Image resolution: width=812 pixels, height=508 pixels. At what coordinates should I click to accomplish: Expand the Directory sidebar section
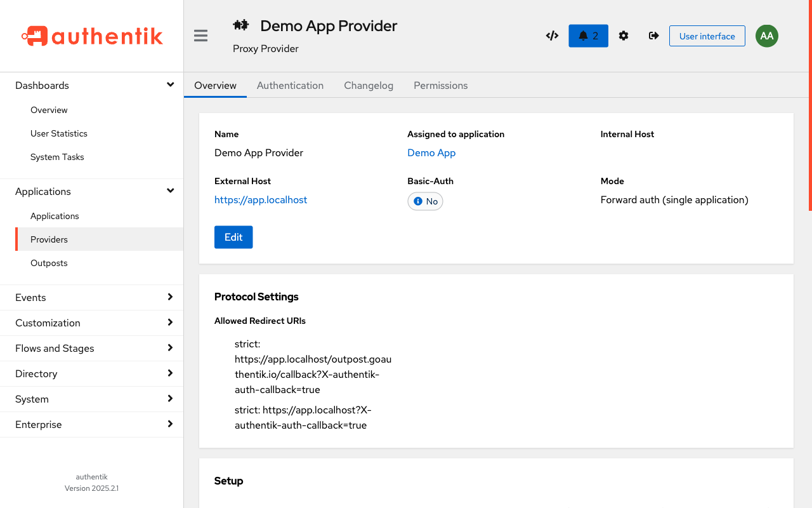[92, 373]
